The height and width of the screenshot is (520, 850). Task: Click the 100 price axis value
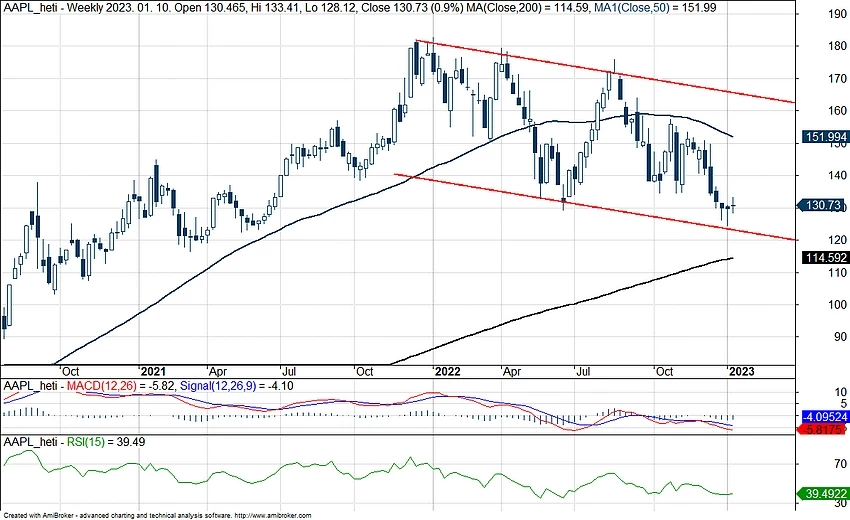[838, 304]
